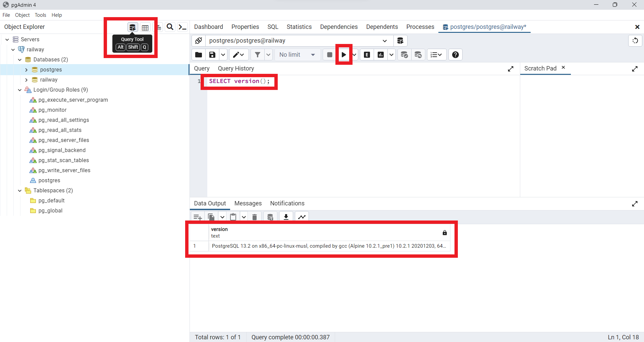Run the query with the Execute button
This screenshot has width=644, height=342.
click(x=344, y=55)
